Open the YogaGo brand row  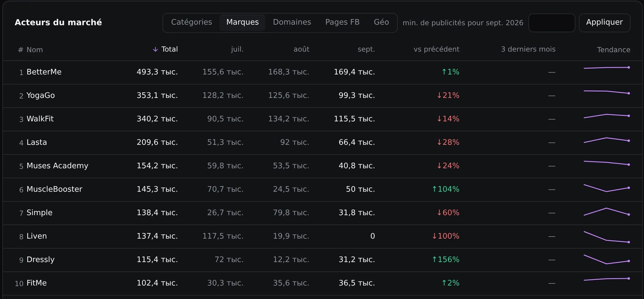[323, 96]
